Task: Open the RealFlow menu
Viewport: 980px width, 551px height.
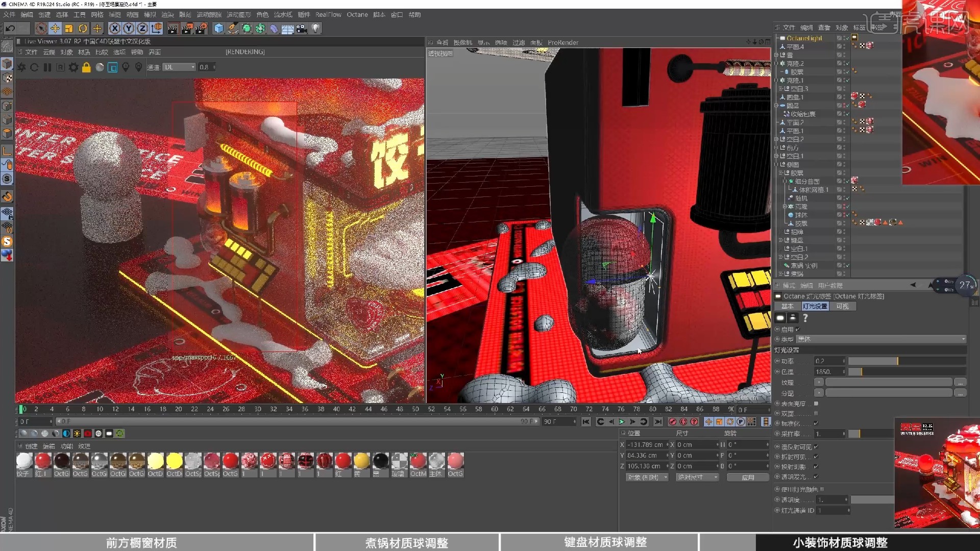Action: click(x=328, y=15)
